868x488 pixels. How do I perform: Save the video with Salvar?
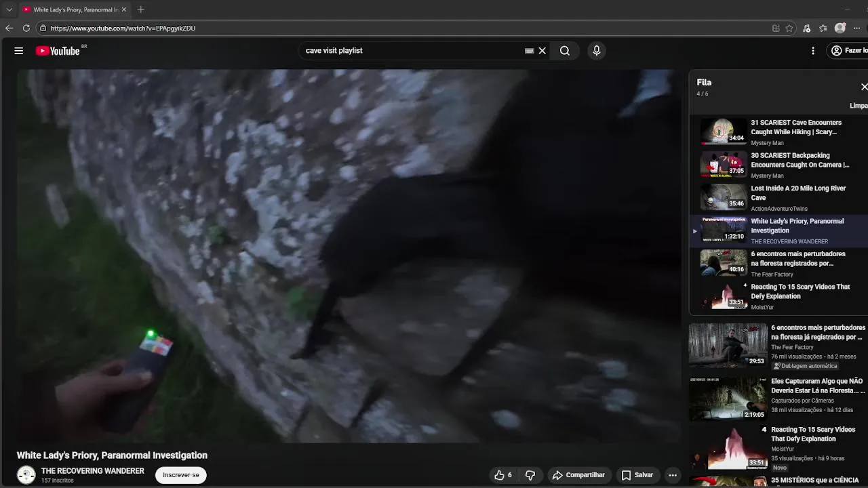(637, 475)
